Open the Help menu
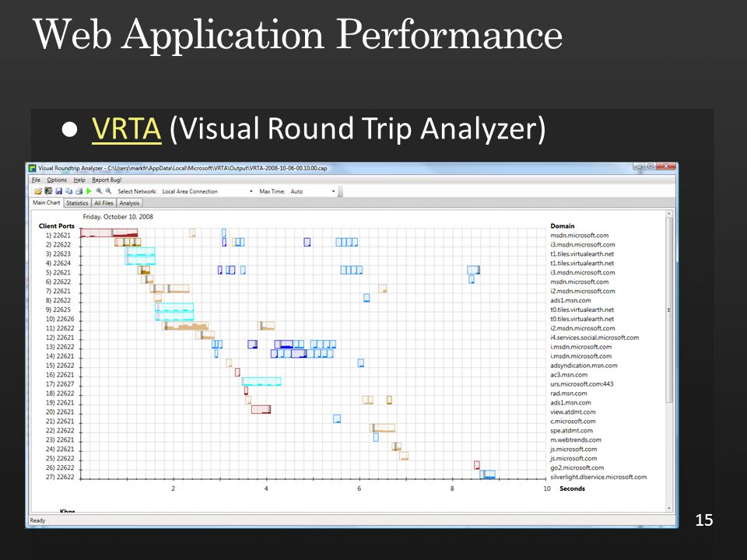 click(79, 180)
